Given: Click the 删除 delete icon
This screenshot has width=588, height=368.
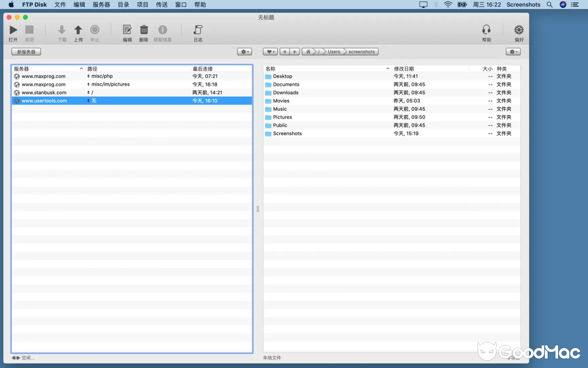Looking at the screenshot, I should click(x=144, y=30).
